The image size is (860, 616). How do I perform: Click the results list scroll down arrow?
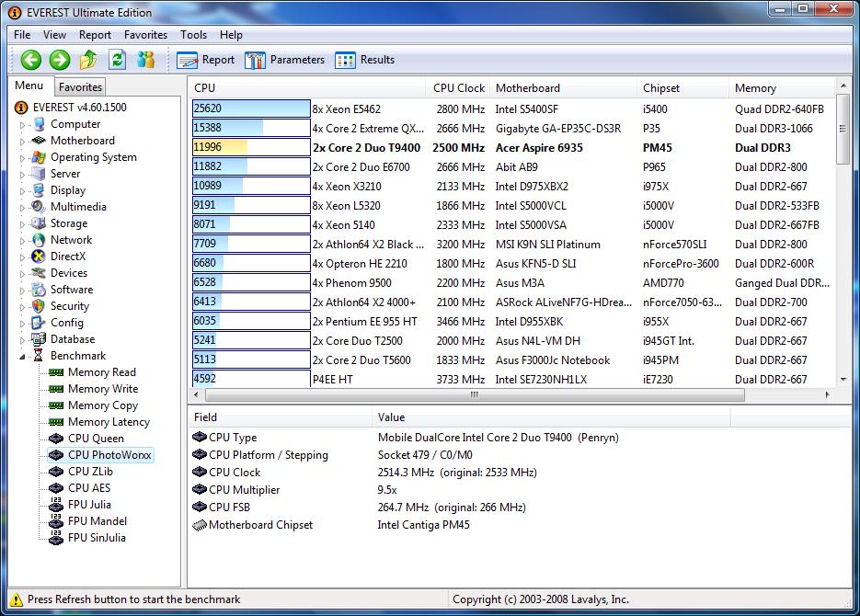[x=843, y=379]
